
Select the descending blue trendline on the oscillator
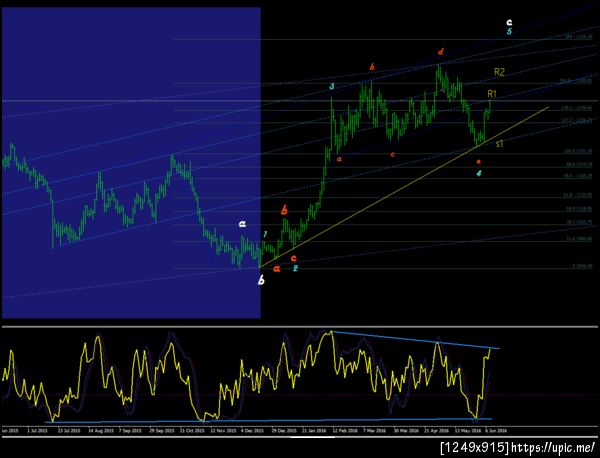pos(416,340)
